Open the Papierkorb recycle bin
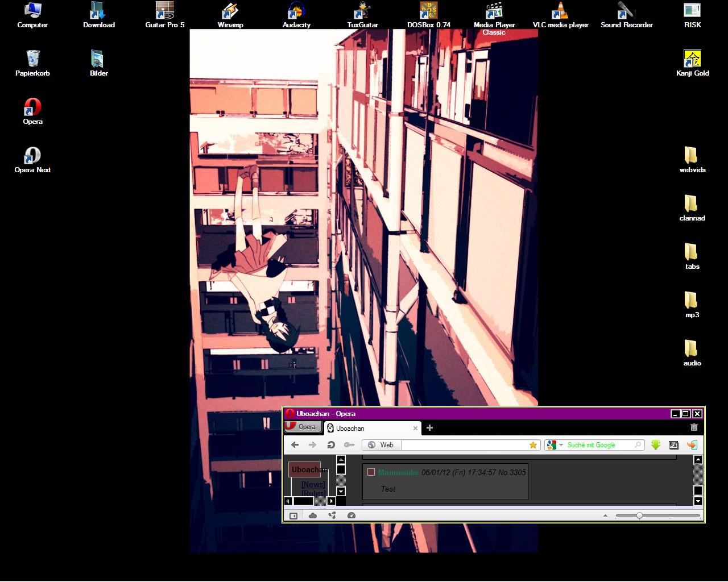The width and height of the screenshot is (728, 582). (x=32, y=63)
